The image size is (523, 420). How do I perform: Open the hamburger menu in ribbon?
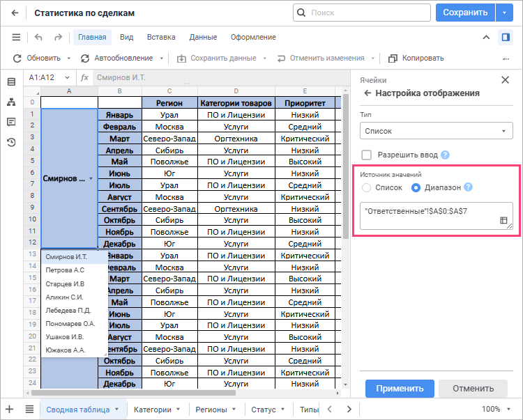tap(16, 37)
